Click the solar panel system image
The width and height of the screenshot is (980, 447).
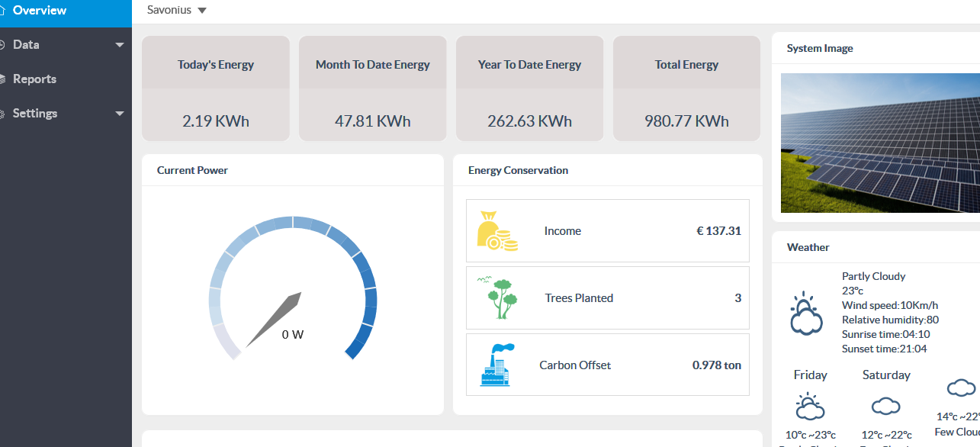click(x=880, y=143)
